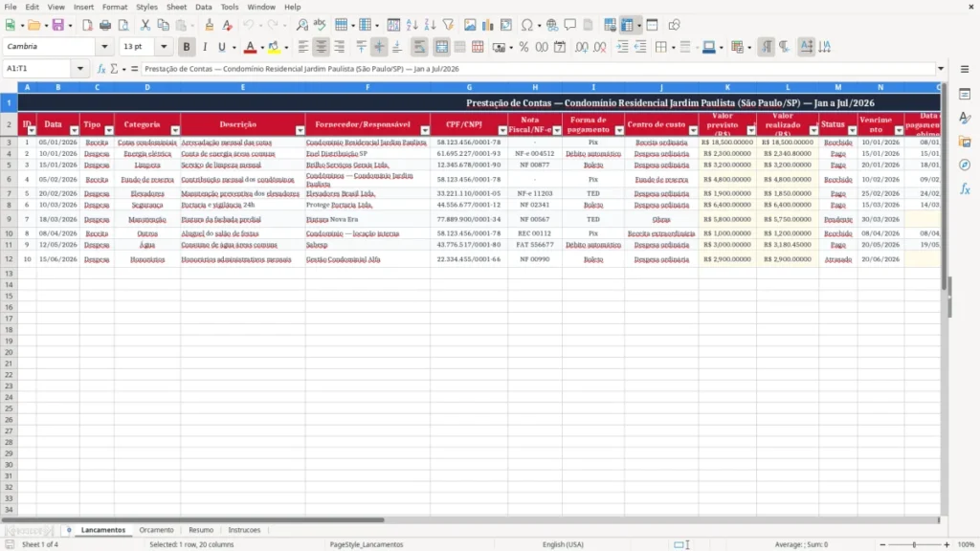Image resolution: width=980 pixels, height=551 pixels.
Task: Click the Function Wizard fx icon
Action: pyautogui.click(x=101, y=69)
